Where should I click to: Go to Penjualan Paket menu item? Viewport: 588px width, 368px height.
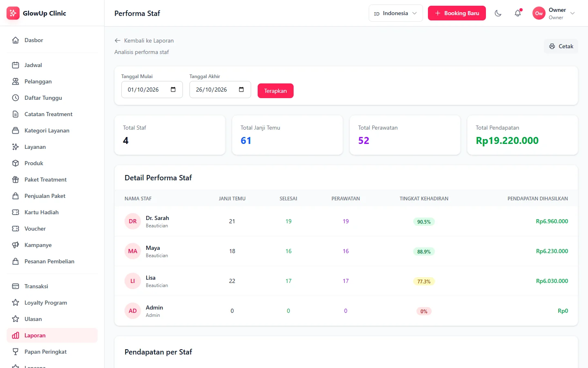[x=52, y=196]
